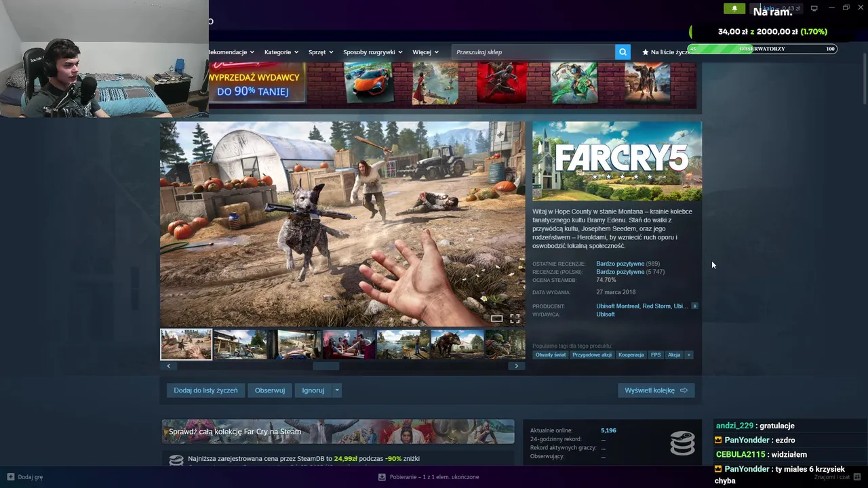Click the fullscreen icon on the screenshot
This screenshot has width=868, height=488.
tap(515, 319)
